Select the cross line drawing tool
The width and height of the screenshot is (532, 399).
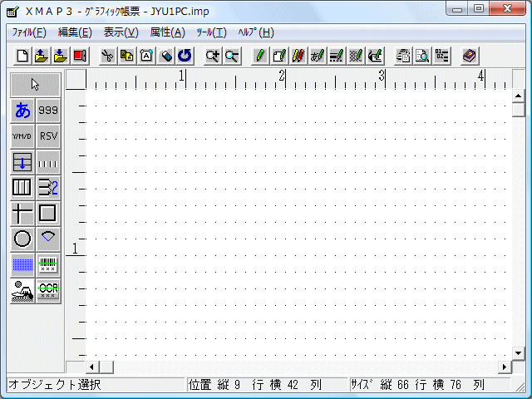coord(22,214)
